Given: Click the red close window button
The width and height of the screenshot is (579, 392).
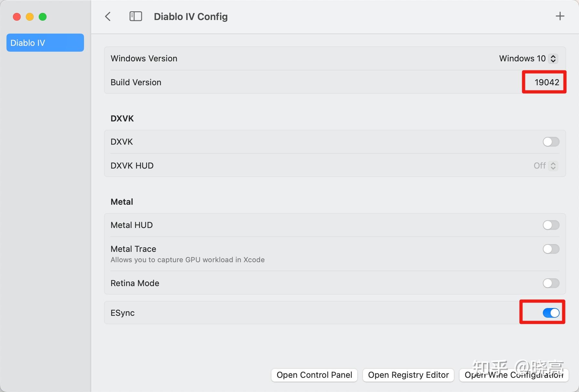Looking at the screenshot, I should click(17, 17).
